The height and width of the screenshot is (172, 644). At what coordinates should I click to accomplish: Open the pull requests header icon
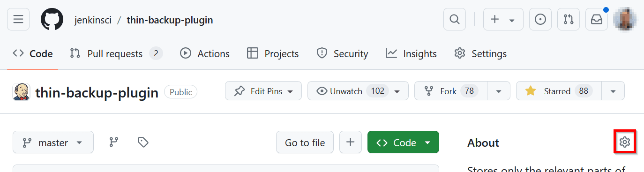[569, 19]
